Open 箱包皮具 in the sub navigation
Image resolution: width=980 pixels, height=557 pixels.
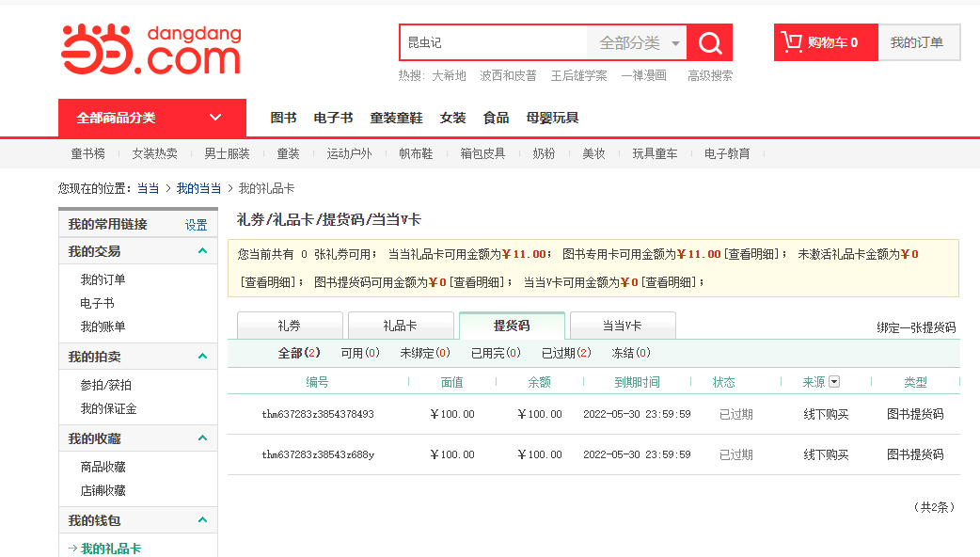pyautogui.click(x=482, y=153)
